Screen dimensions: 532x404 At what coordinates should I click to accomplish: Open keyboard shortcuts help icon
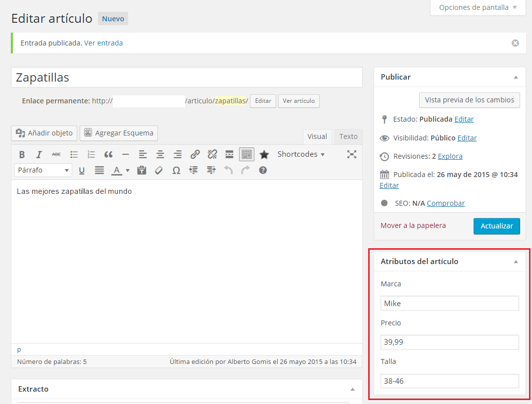tap(263, 170)
